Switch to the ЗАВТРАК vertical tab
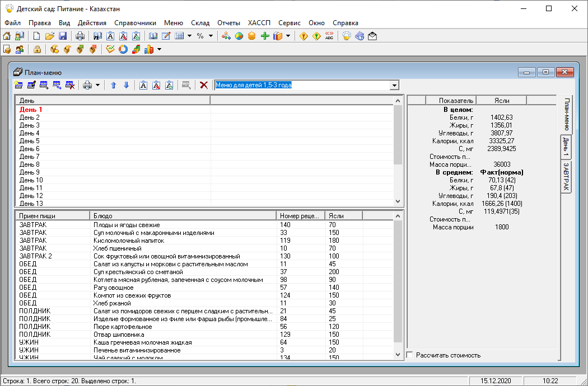Viewport: 588px width, 386px height. [x=566, y=177]
